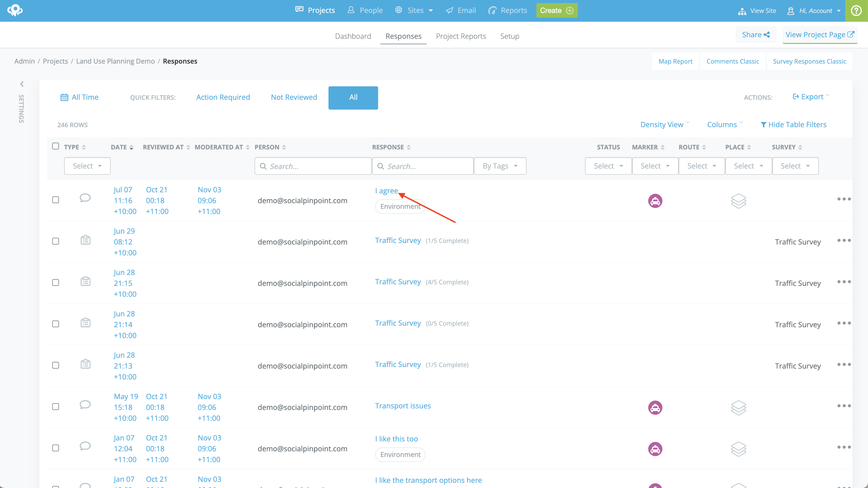Open the Density View dropdown

point(665,125)
